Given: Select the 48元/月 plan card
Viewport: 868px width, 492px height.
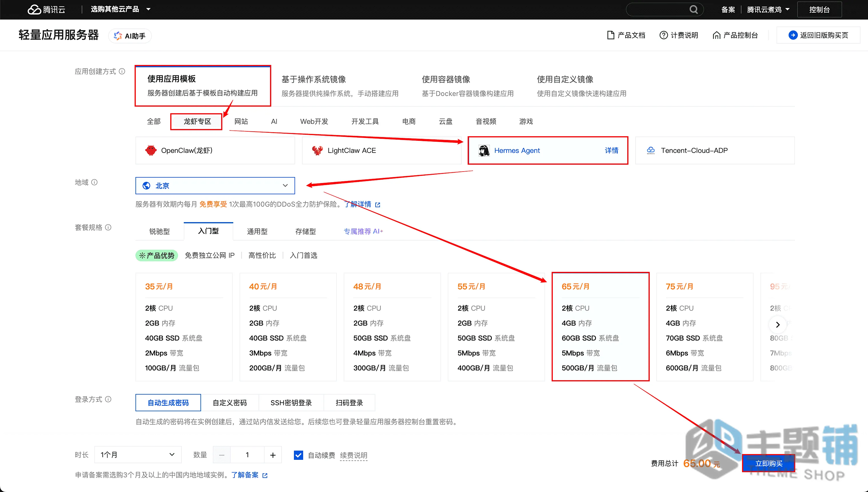Looking at the screenshot, I should pyautogui.click(x=392, y=327).
